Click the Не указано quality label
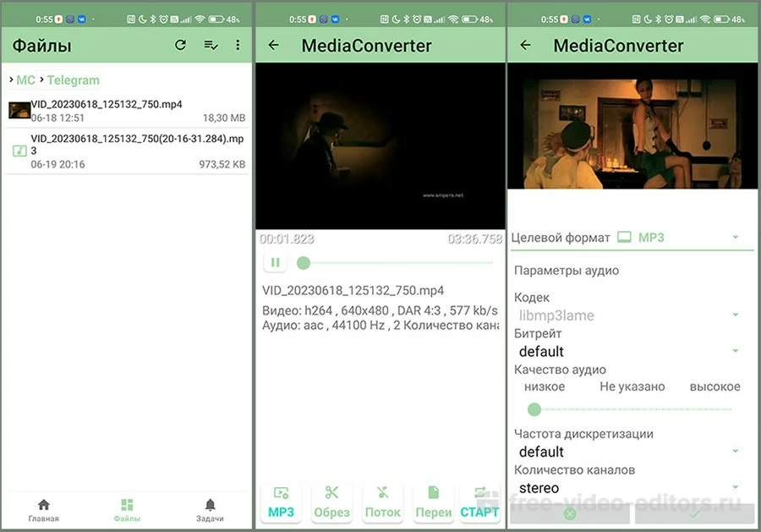The image size is (761, 532). 632,387
